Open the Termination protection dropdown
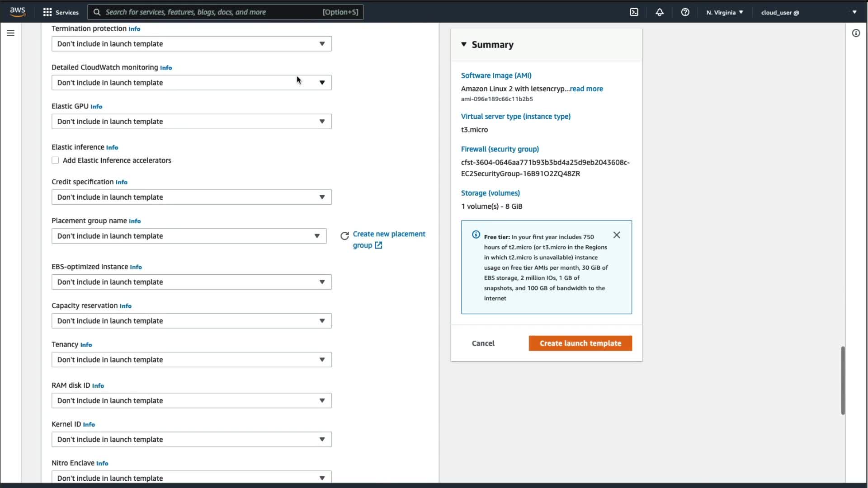This screenshot has height=488, width=868. tap(191, 44)
